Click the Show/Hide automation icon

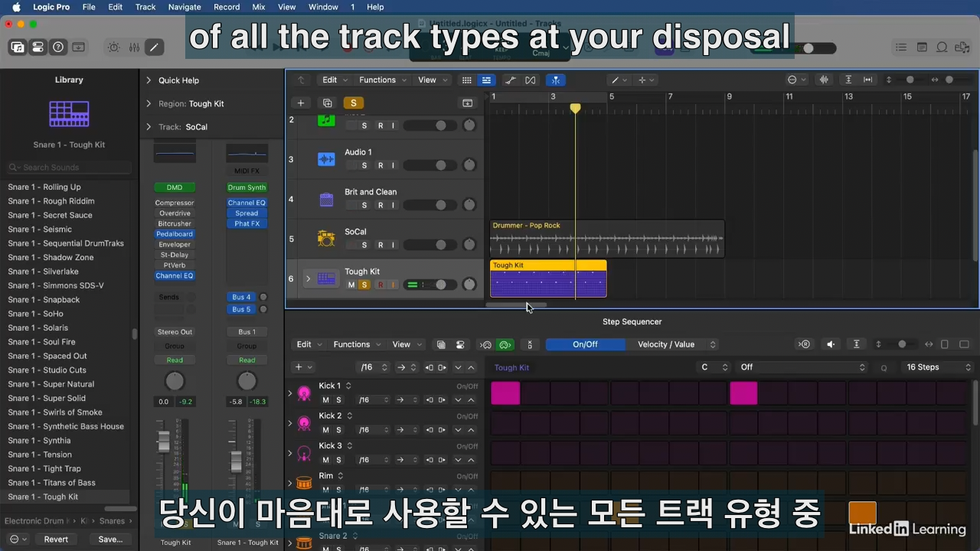[511, 80]
